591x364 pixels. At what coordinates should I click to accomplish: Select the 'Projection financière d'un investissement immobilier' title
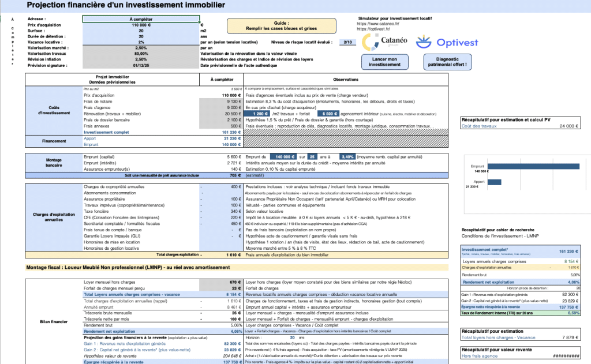[126, 5]
